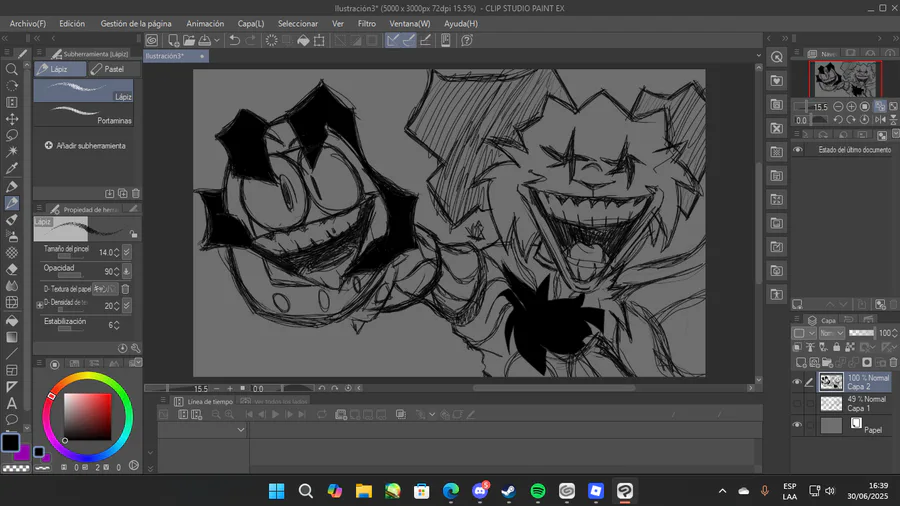Click the Zoom in plus in Navigator
The width and height of the screenshot is (900, 506).
851,107
